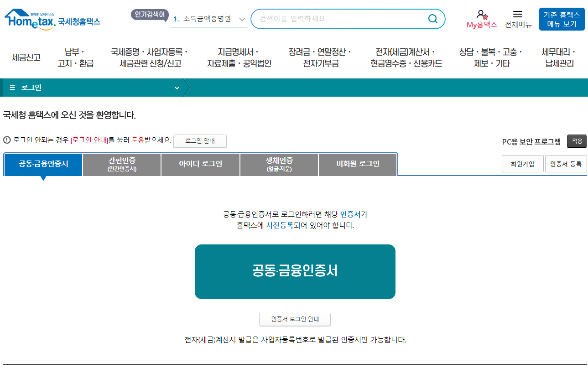
Task: Click the text about 전자(세금)계산서 발급 certificate
Action: [x=295, y=340]
